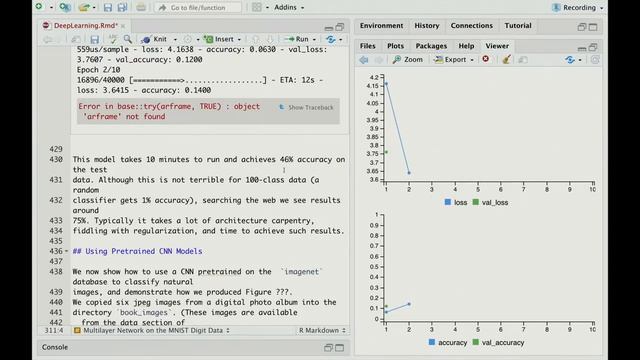
Task: Remove current viewer item with red X
Action: point(485,59)
